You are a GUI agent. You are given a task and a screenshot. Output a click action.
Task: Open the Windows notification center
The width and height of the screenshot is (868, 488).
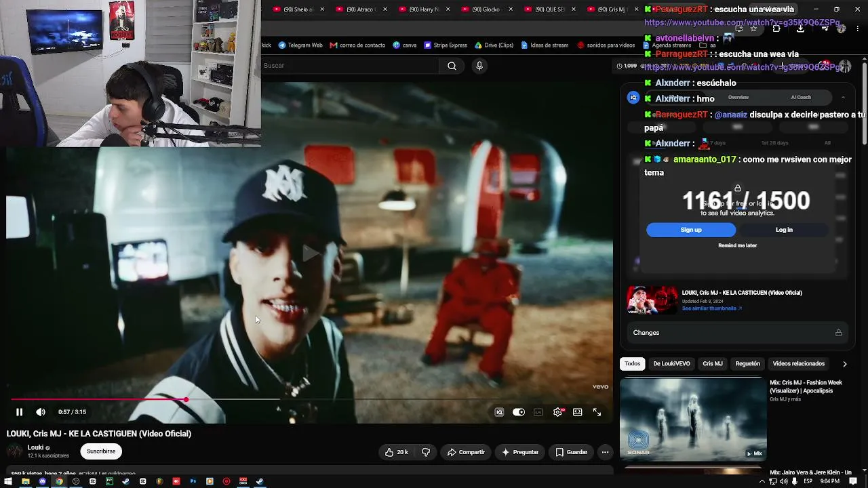point(854,482)
